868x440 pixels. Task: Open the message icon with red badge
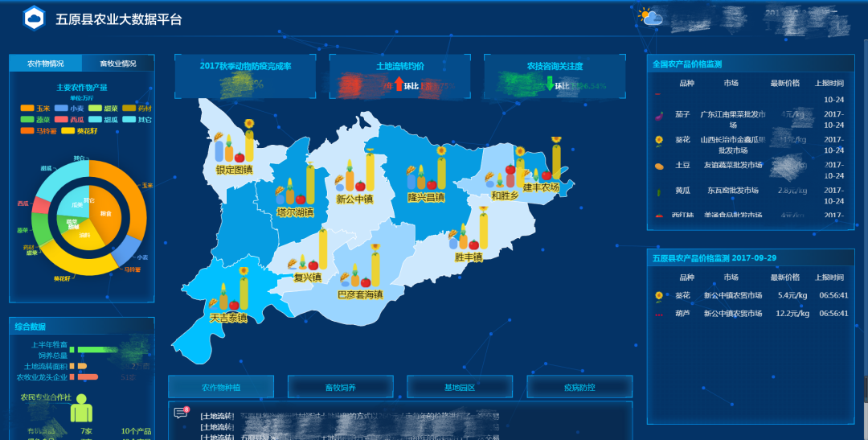(181, 413)
